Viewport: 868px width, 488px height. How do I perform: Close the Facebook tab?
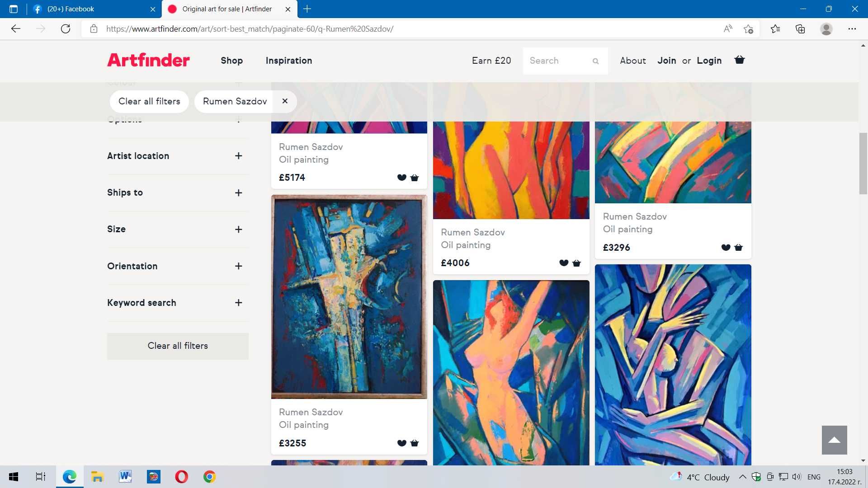click(x=153, y=9)
